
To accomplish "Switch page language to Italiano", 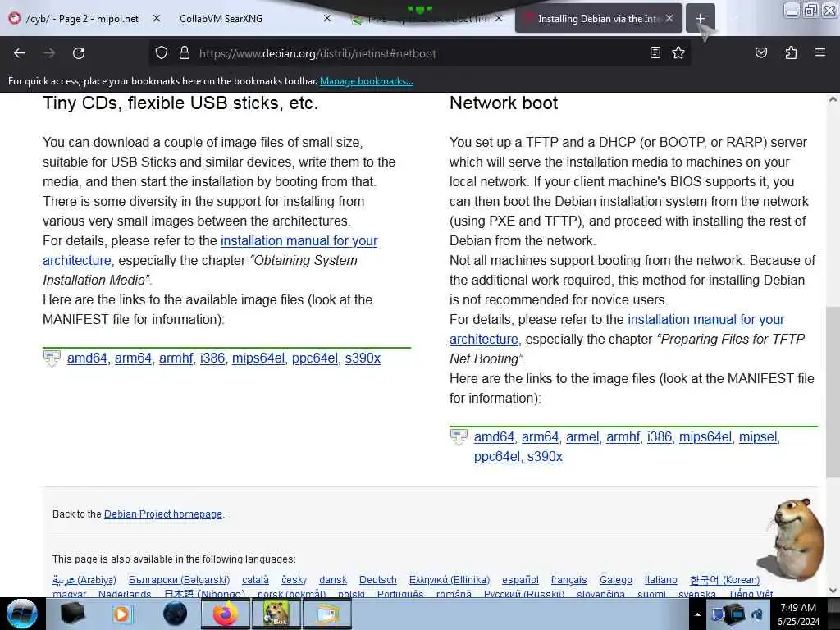I will 660,580.
